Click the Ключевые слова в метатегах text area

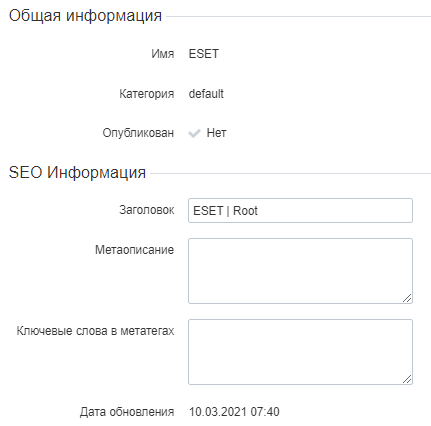(300, 352)
